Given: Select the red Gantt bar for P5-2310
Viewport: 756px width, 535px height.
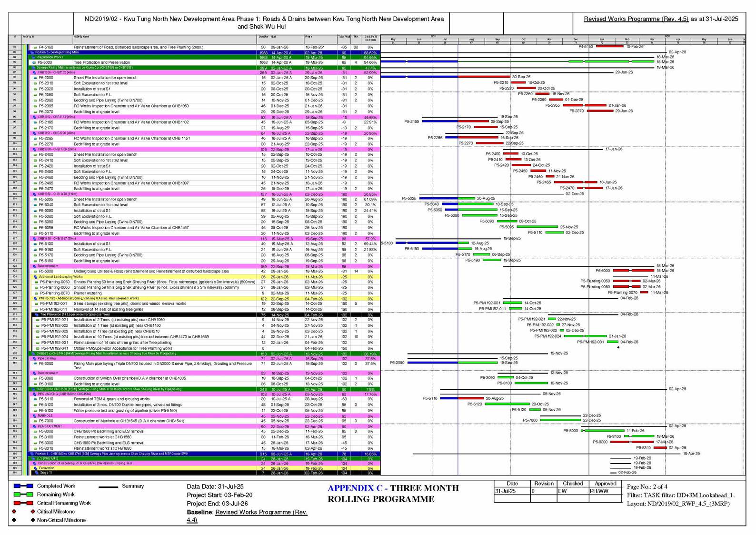Looking at the screenshot, I should [517, 82].
